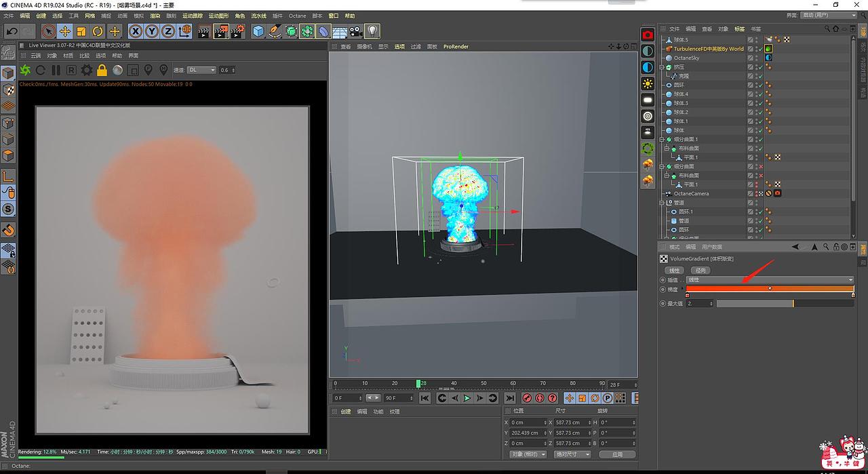Activate the Scale tool in top toolbar
The width and height of the screenshot is (868, 474).
81,31
